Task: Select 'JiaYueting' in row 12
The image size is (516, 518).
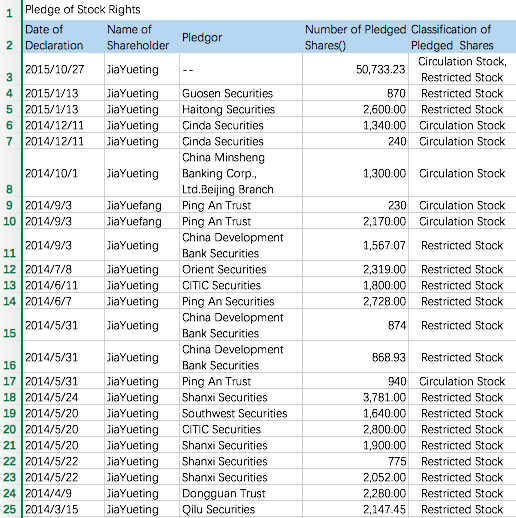Action: pos(133,269)
